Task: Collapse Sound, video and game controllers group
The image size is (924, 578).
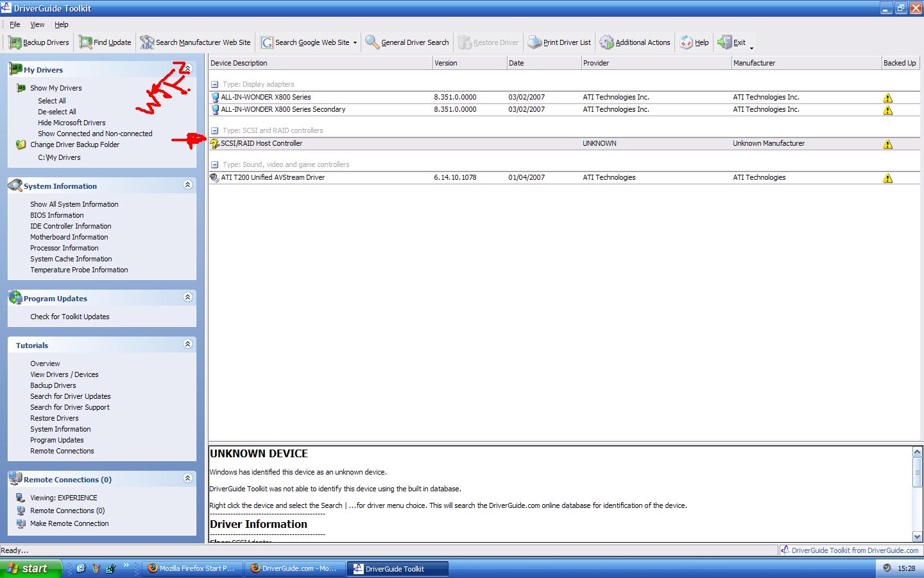Action: pyautogui.click(x=215, y=164)
